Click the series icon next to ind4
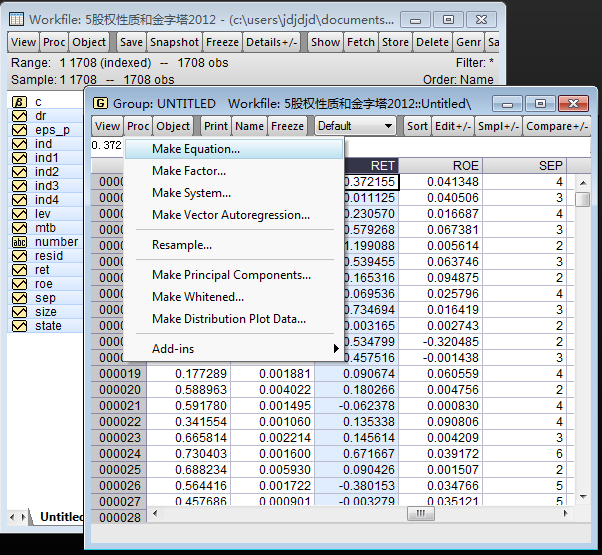Image resolution: width=602 pixels, height=555 pixels. [19, 200]
